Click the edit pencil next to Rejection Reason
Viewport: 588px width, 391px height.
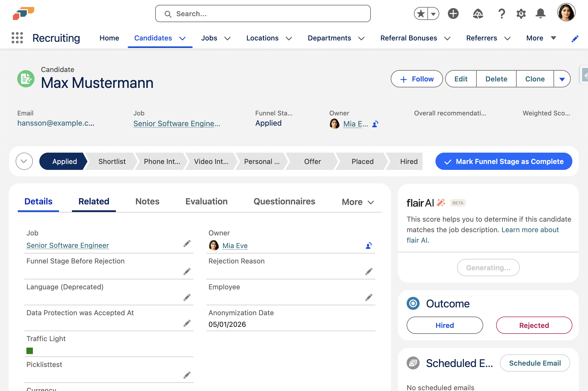click(369, 271)
